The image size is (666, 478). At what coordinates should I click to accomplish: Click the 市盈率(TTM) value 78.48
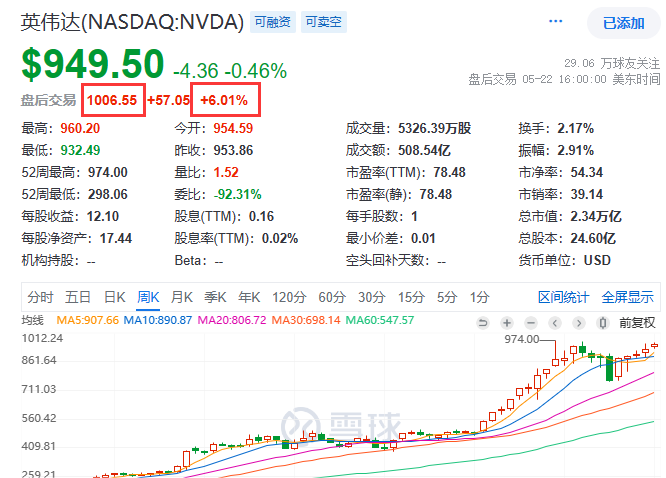pyautogui.click(x=449, y=173)
